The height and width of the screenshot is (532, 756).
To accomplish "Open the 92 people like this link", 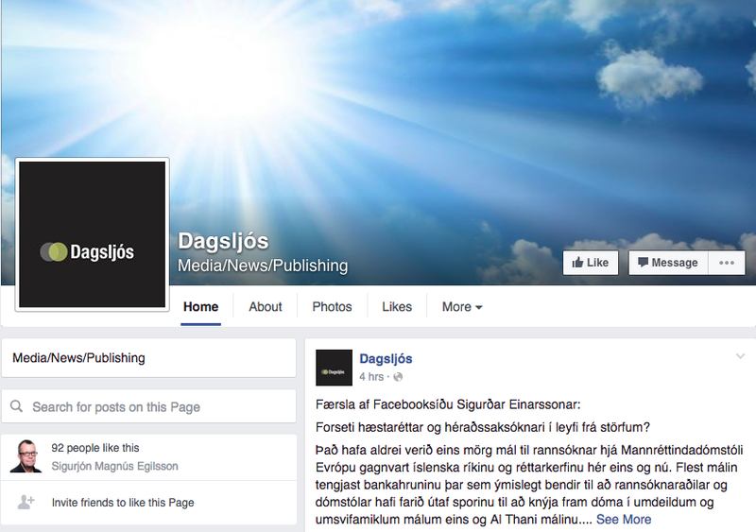I will [95, 448].
